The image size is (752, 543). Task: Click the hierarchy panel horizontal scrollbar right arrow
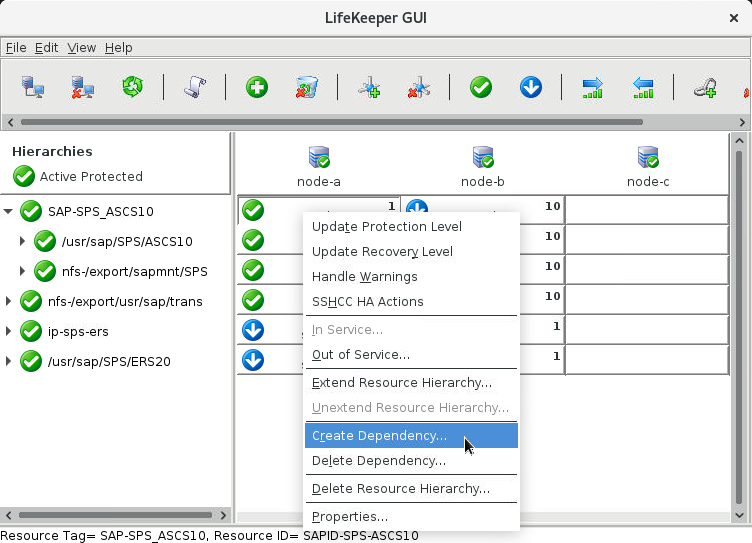click(x=223, y=515)
